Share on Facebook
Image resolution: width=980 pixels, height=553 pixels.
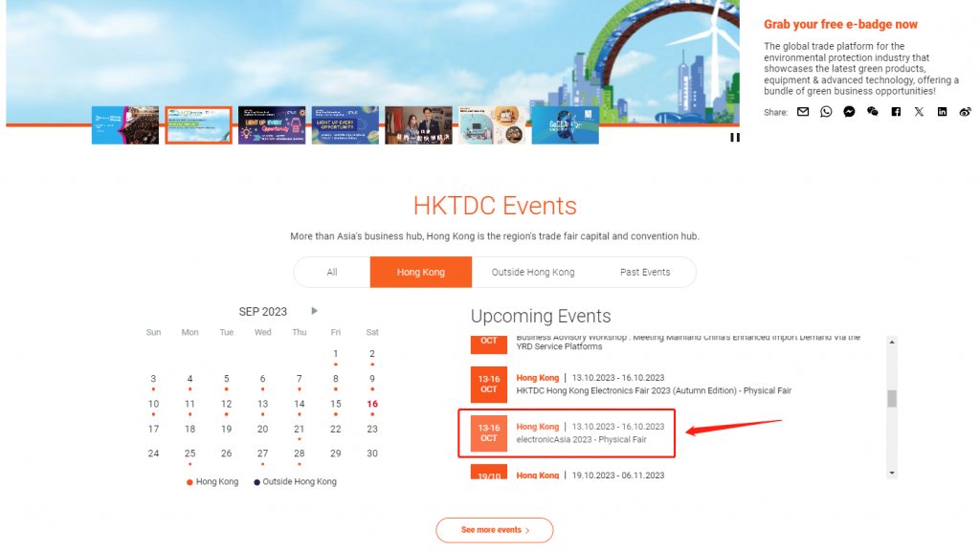point(896,112)
